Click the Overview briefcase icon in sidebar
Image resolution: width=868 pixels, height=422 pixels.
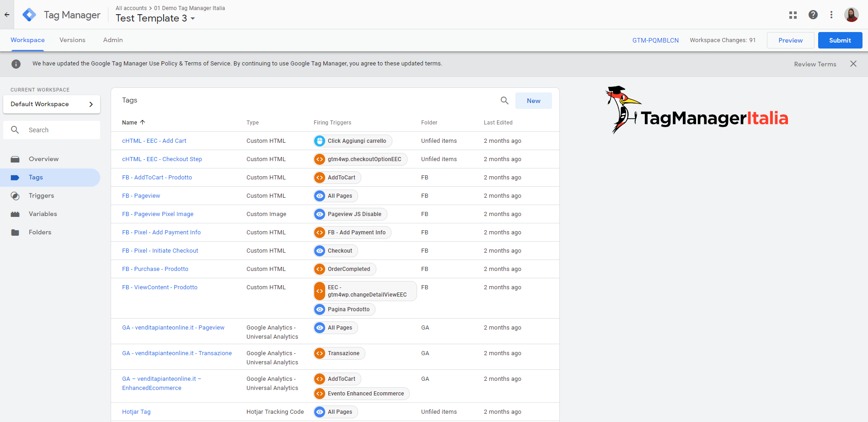pyautogui.click(x=15, y=159)
